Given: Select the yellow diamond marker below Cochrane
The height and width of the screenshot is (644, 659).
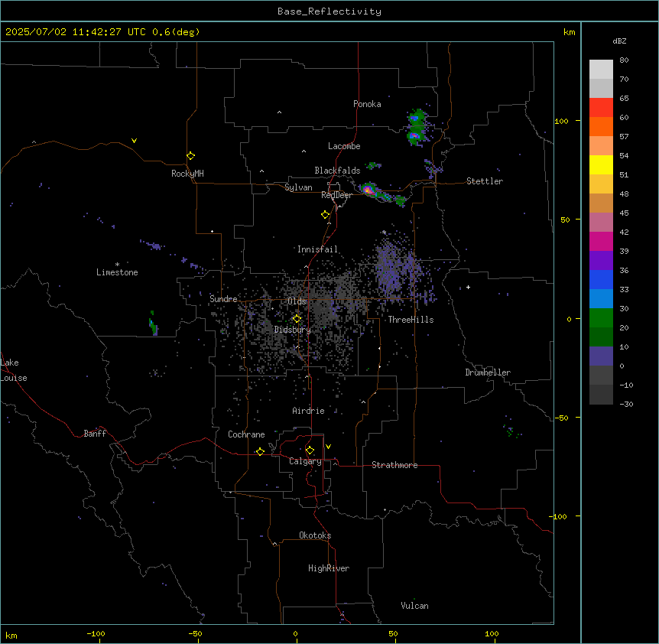Looking at the screenshot, I should pyautogui.click(x=260, y=451).
